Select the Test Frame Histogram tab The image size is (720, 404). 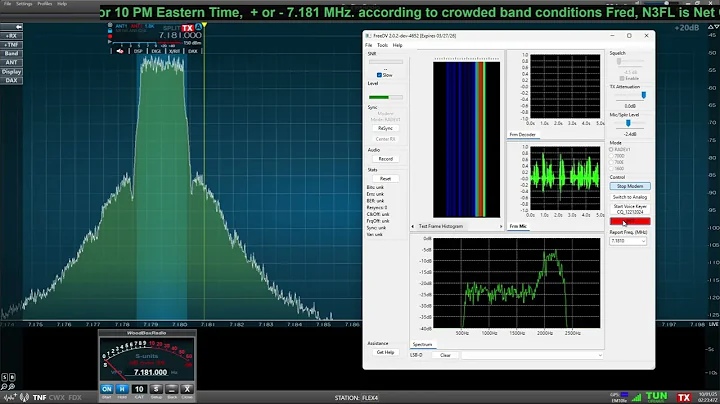(x=441, y=226)
